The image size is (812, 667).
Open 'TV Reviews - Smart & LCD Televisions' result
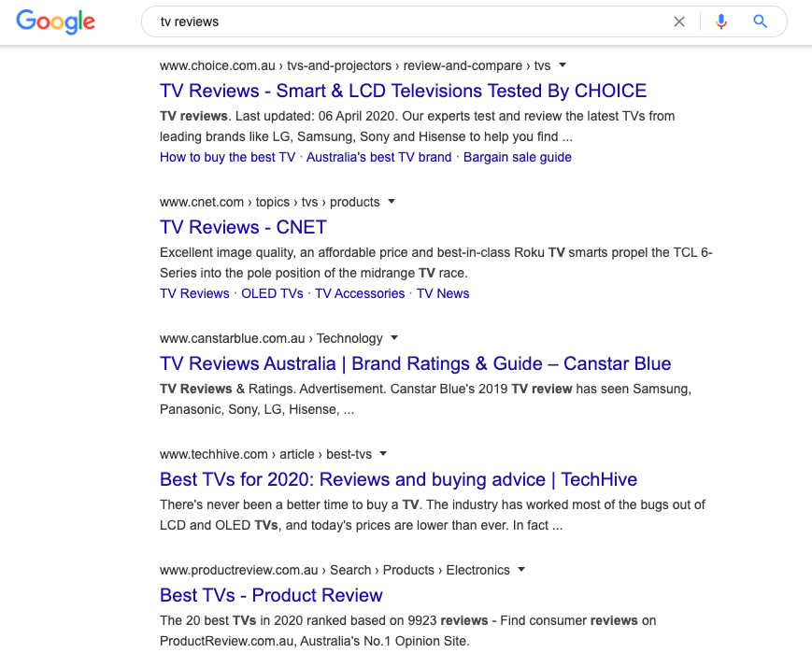403,91
